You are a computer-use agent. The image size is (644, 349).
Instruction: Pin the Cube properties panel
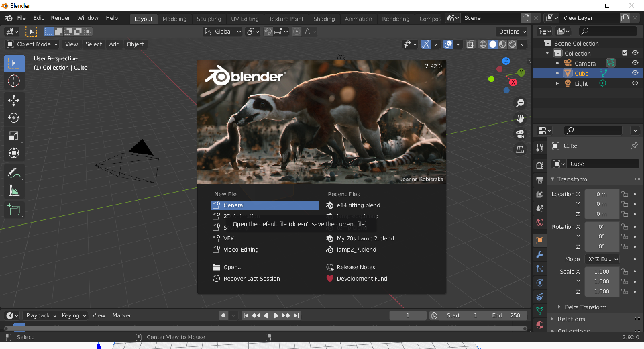pos(635,146)
